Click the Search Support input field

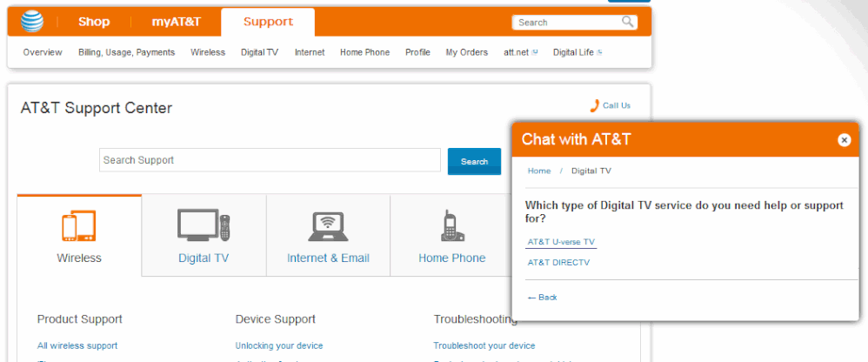270,160
